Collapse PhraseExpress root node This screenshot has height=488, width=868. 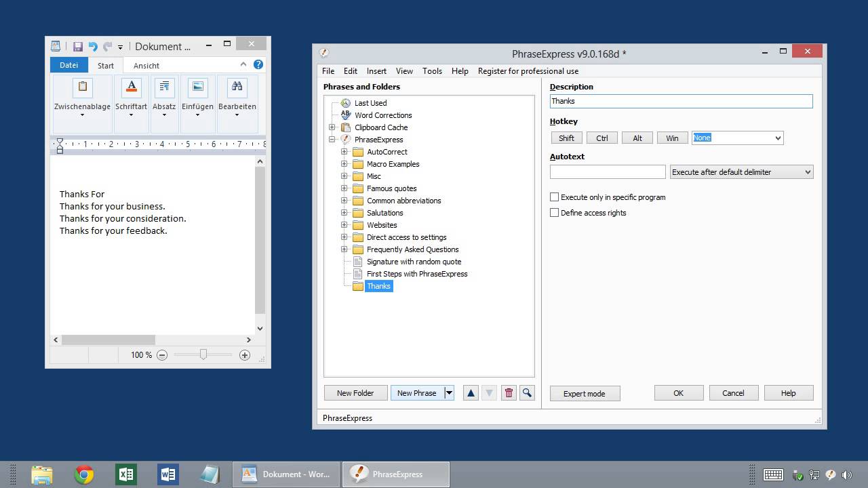(332, 140)
